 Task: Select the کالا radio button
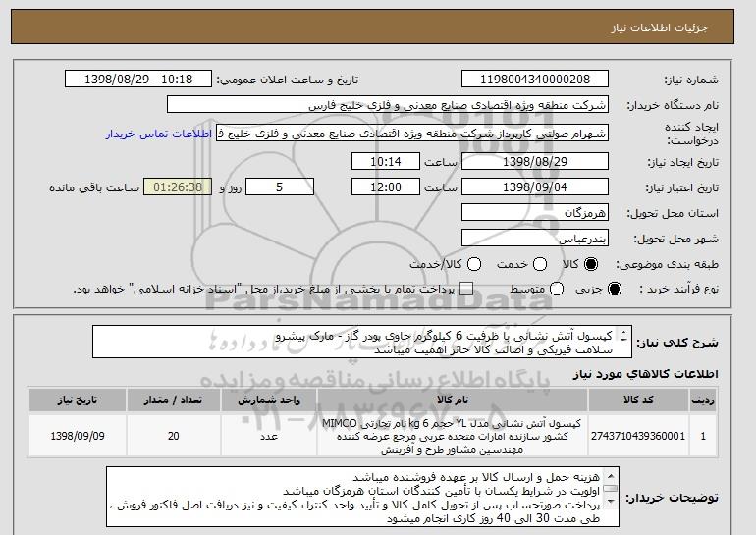(591, 264)
